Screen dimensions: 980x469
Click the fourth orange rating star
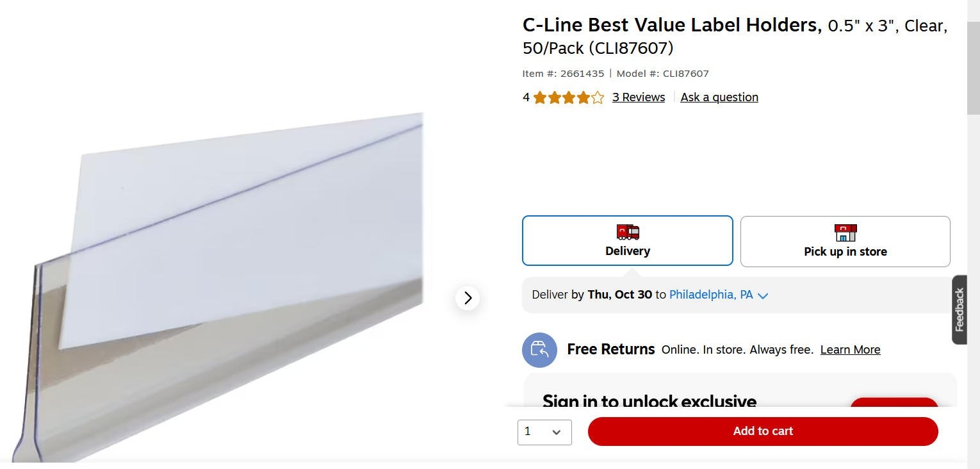(x=584, y=97)
